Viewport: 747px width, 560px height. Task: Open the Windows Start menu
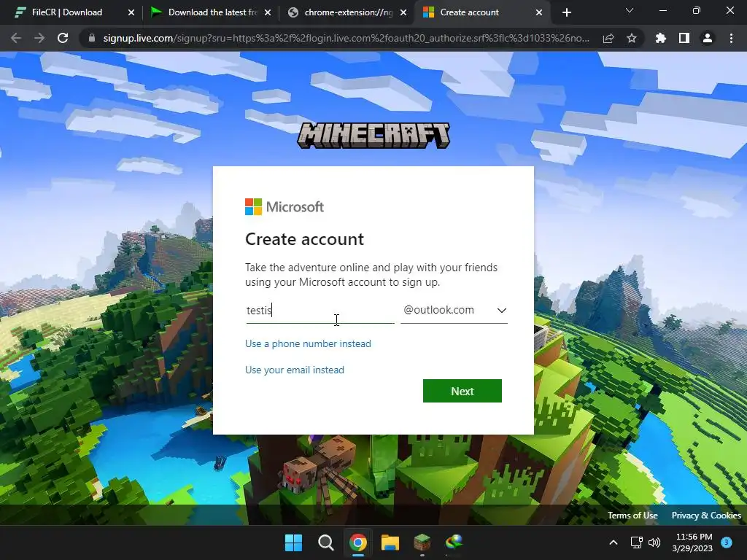[x=293, y=542]
